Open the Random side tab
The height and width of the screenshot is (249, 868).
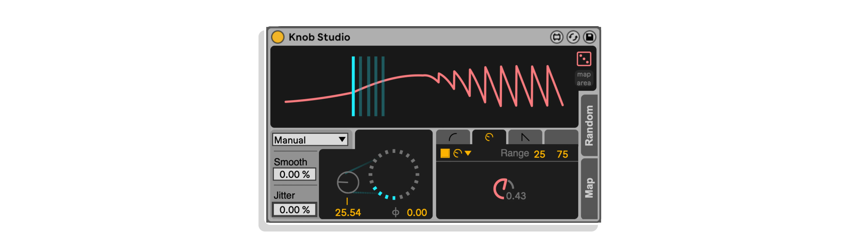[x=589, y=125]
